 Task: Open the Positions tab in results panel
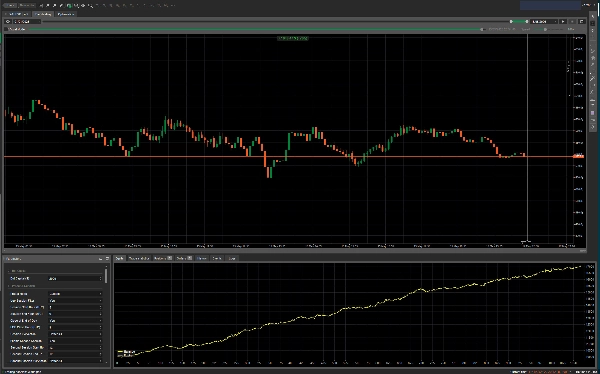tap(163, 258)
